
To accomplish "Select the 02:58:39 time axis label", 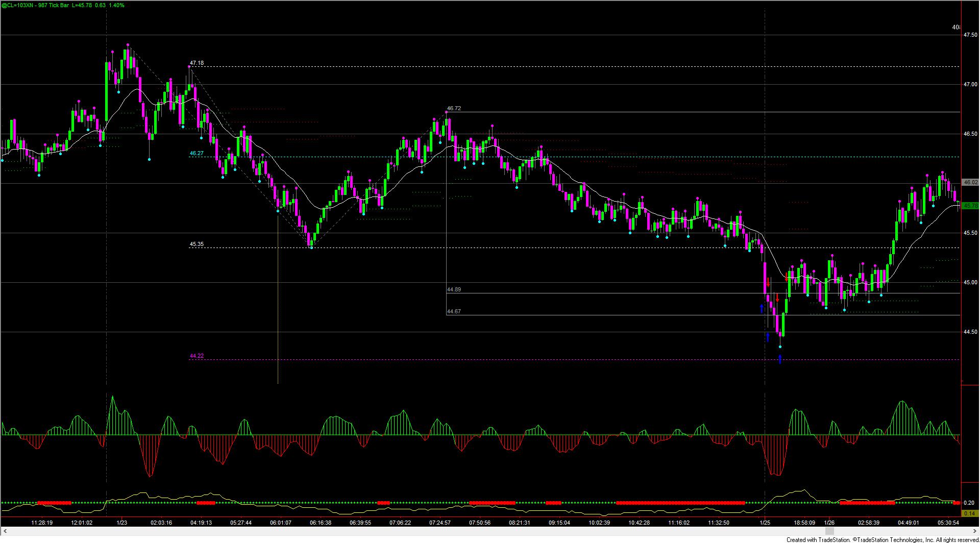I will 869,523.
